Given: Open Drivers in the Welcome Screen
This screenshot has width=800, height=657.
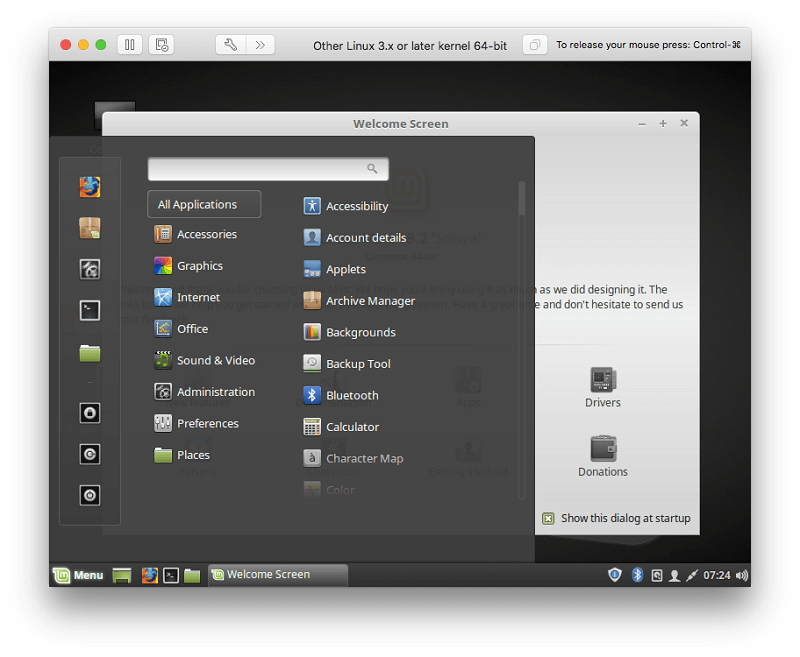Looking at the screenshot, I should (x=603, y=387).
